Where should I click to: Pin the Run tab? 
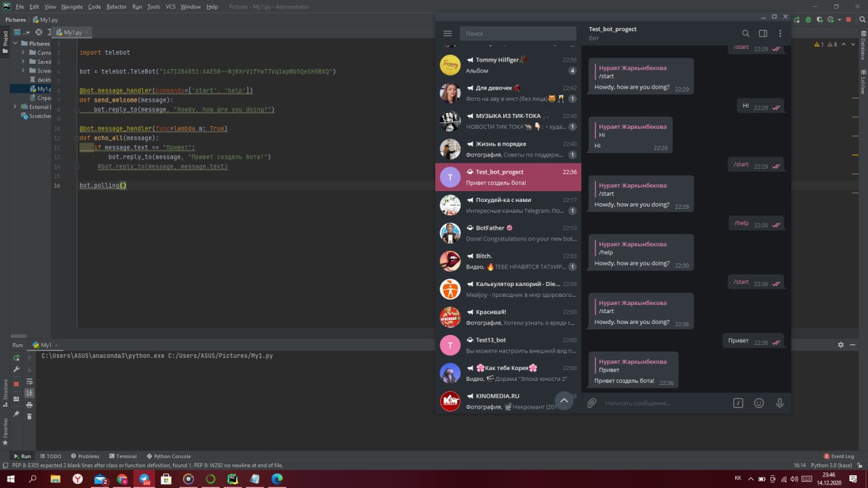[16, 413]
